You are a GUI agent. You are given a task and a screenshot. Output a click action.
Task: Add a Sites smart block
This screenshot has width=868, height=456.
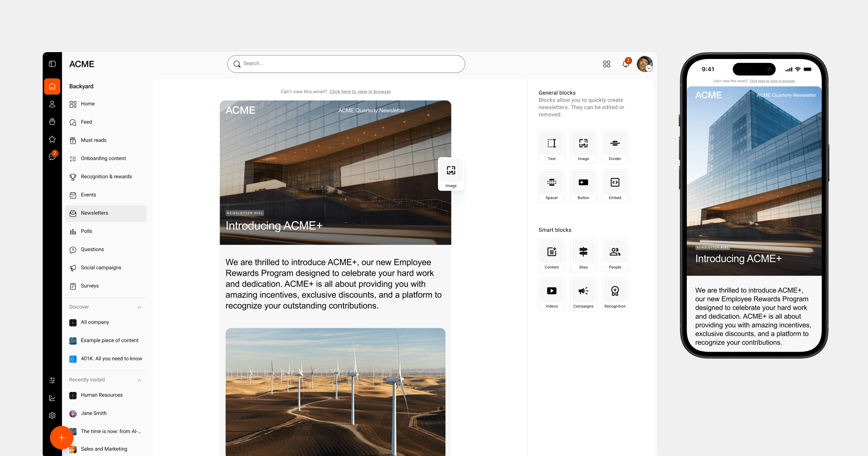point(583,256)
